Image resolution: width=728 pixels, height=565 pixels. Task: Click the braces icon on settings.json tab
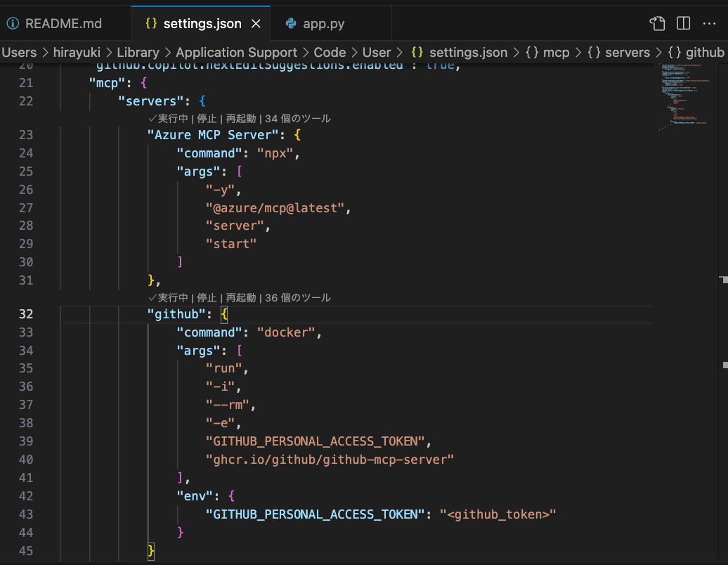151,24
